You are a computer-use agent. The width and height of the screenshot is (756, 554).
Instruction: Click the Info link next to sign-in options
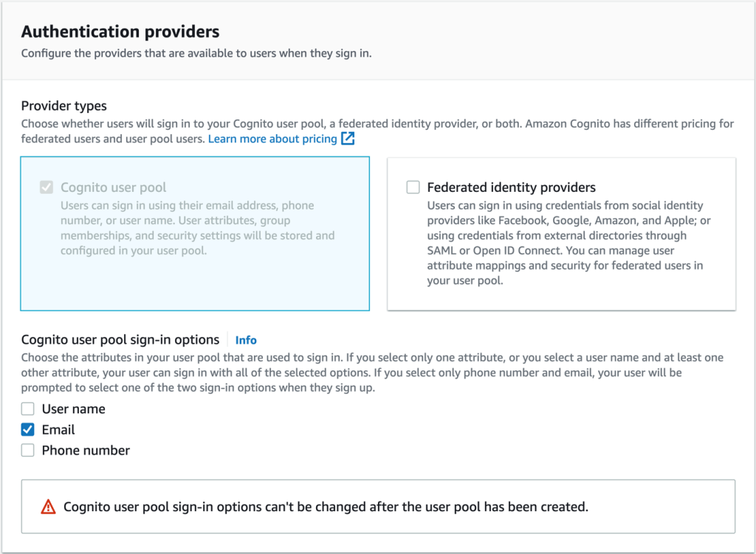coord(246,339)
